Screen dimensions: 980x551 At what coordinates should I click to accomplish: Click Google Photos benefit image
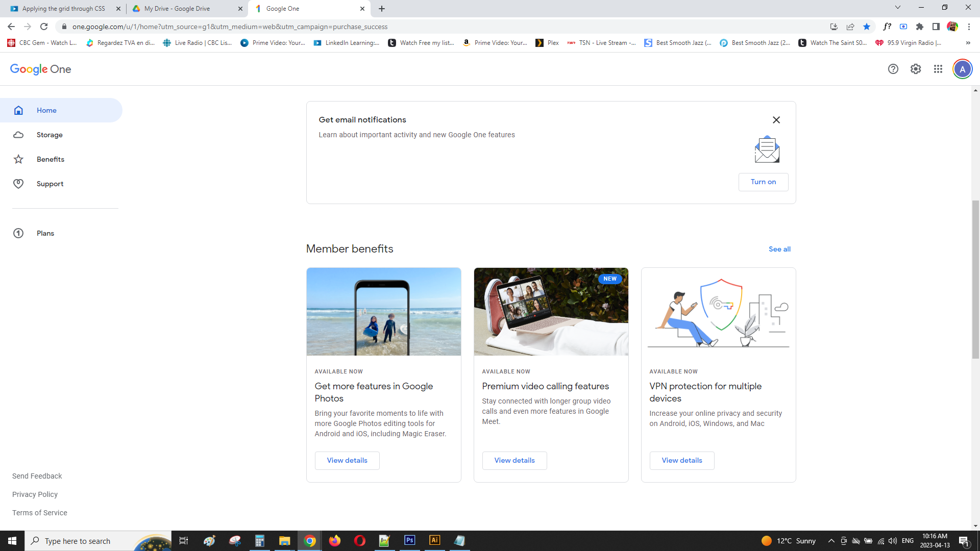pyautogui.click(x=383, y=312)
